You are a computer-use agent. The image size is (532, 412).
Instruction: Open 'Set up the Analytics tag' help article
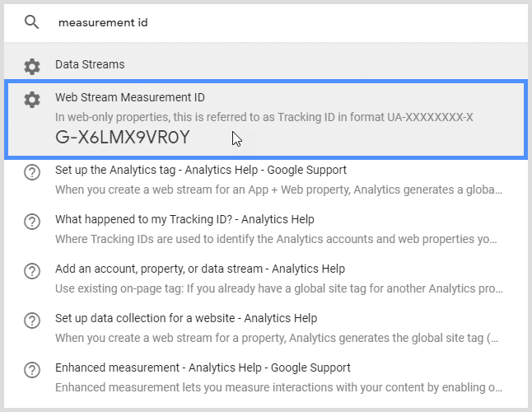[201, 170]
